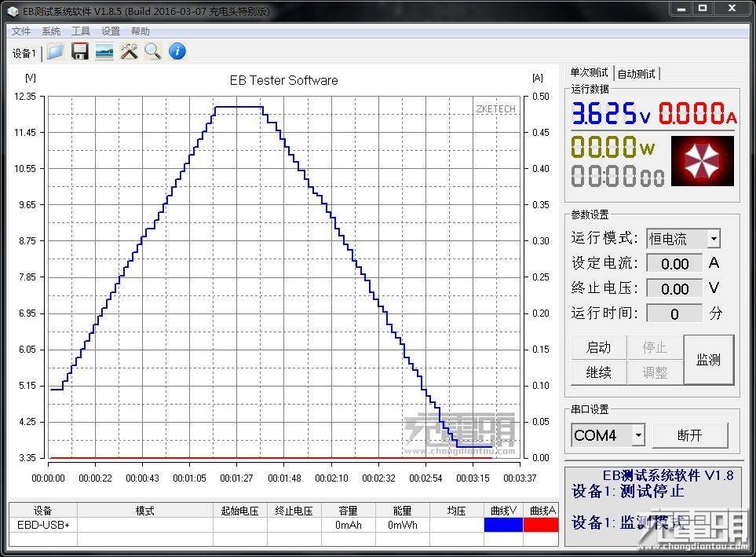756x557 pixels.
Task: Activate the magnifier zoom tool
Action: pyautogui.click(x=152, y=50)
